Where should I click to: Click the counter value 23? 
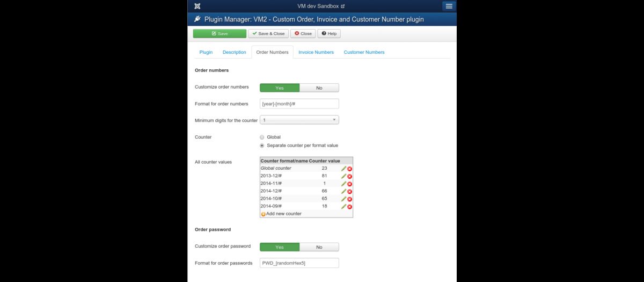click(325, 169)
